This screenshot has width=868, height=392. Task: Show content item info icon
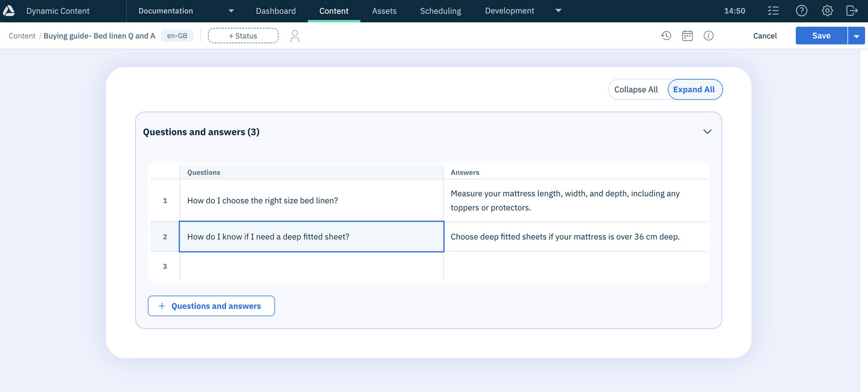(709, 36)
